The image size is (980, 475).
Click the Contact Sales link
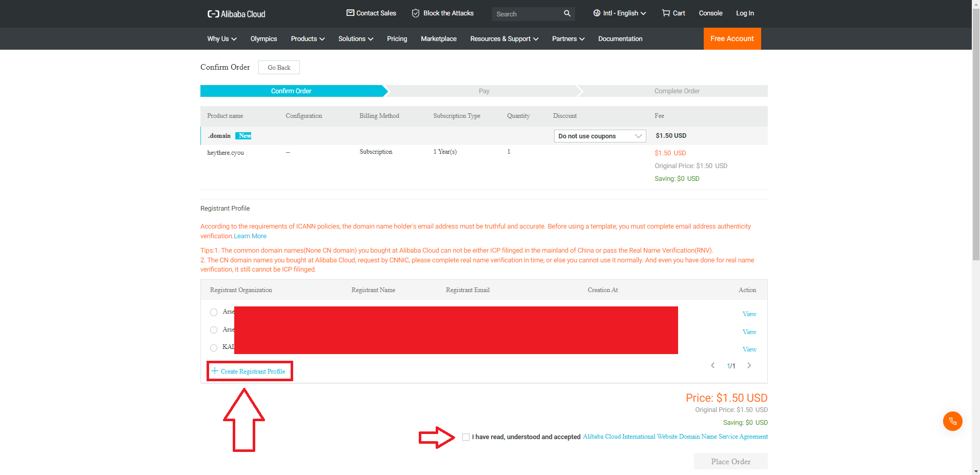point(376,13)
